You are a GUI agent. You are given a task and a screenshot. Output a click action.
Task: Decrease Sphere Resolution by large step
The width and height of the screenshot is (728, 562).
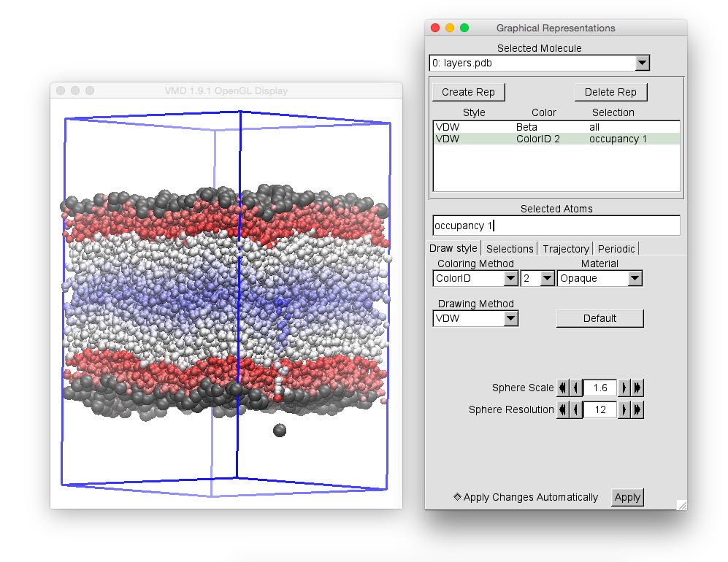(x=563, y=409)
